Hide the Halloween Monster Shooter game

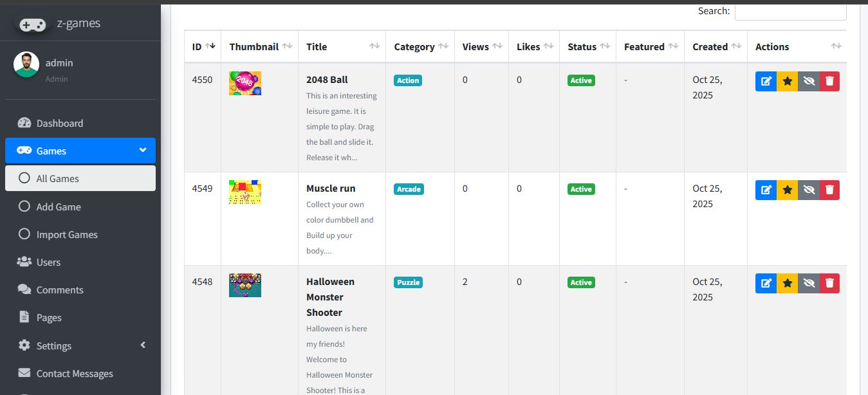tap(809, 283)
